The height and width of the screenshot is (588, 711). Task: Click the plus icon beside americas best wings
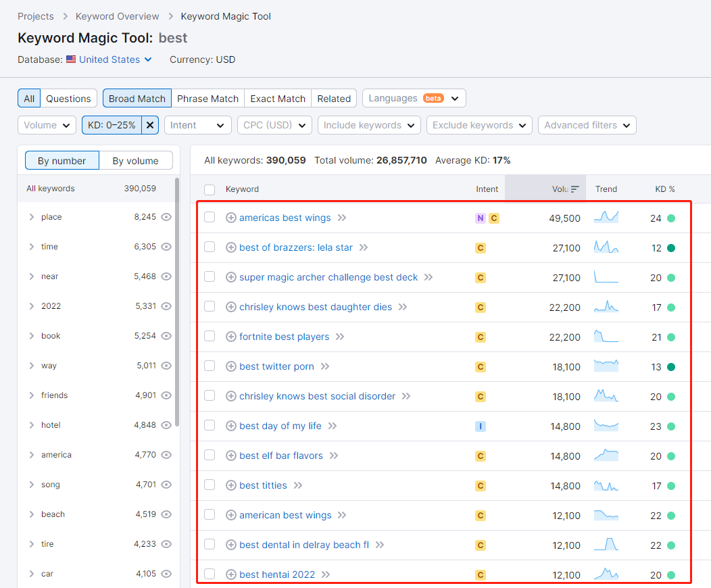230,218
